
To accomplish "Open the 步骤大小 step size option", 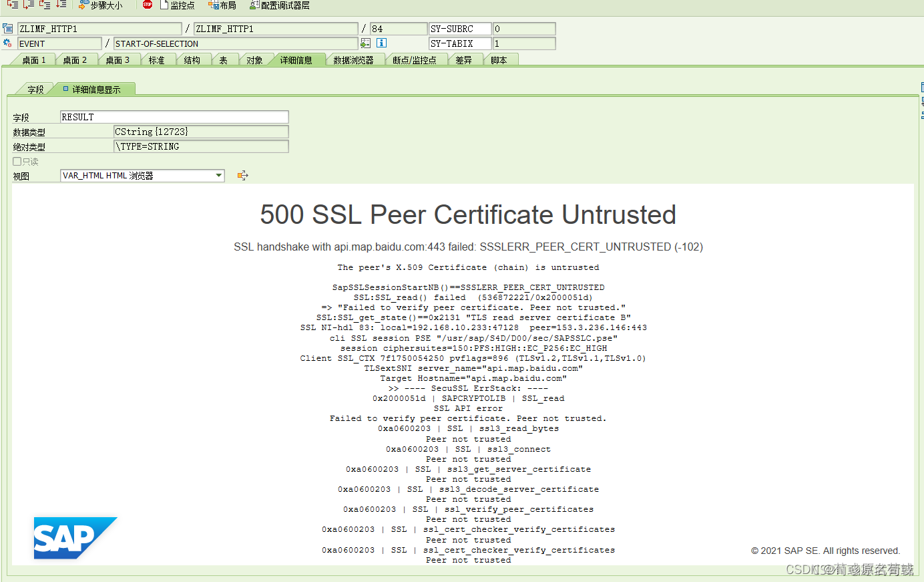I will click(x=101, y=5).
